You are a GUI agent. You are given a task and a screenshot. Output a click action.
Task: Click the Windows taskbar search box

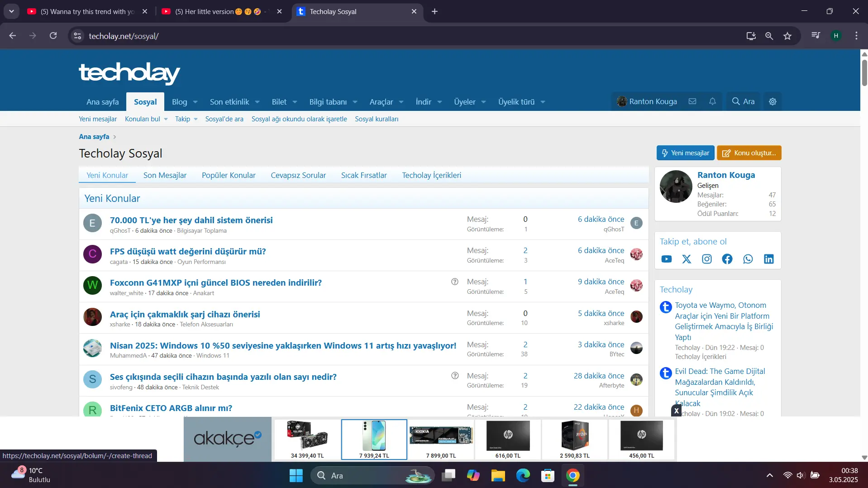(x=372, y=475)
